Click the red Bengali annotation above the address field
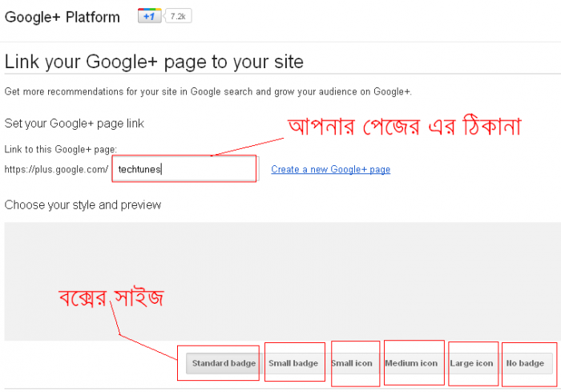 404,127
